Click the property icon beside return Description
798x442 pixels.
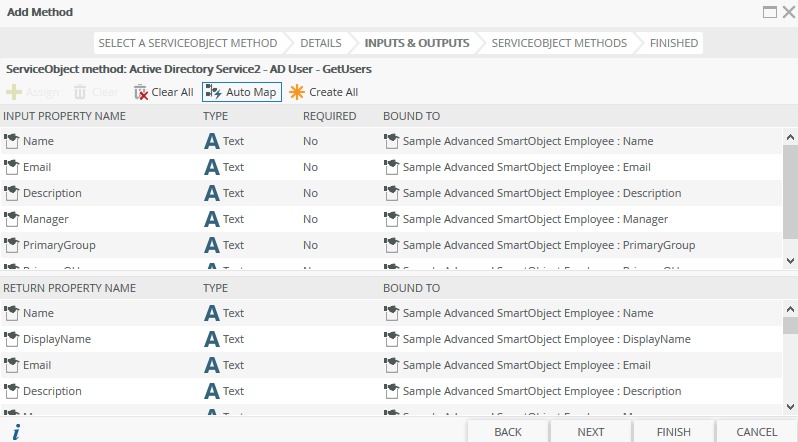[11, 391]
